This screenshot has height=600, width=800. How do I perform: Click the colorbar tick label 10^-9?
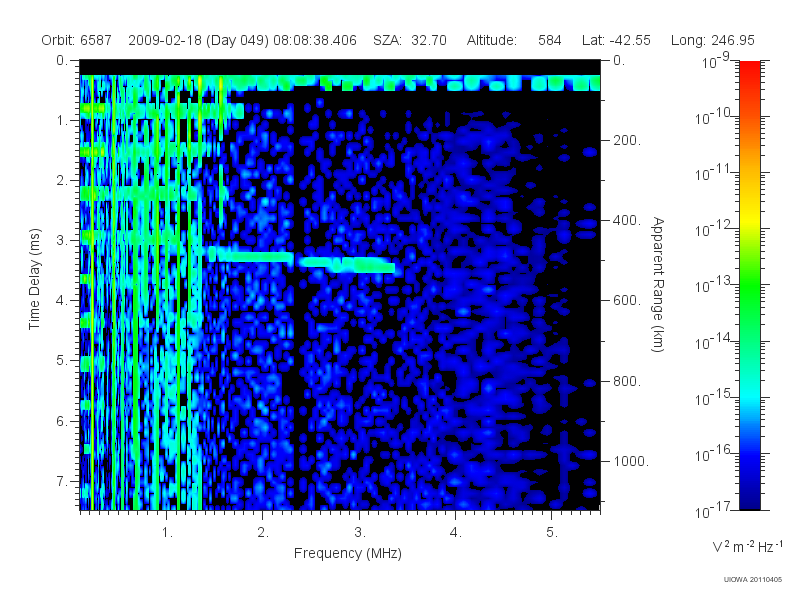pos(716,60)
